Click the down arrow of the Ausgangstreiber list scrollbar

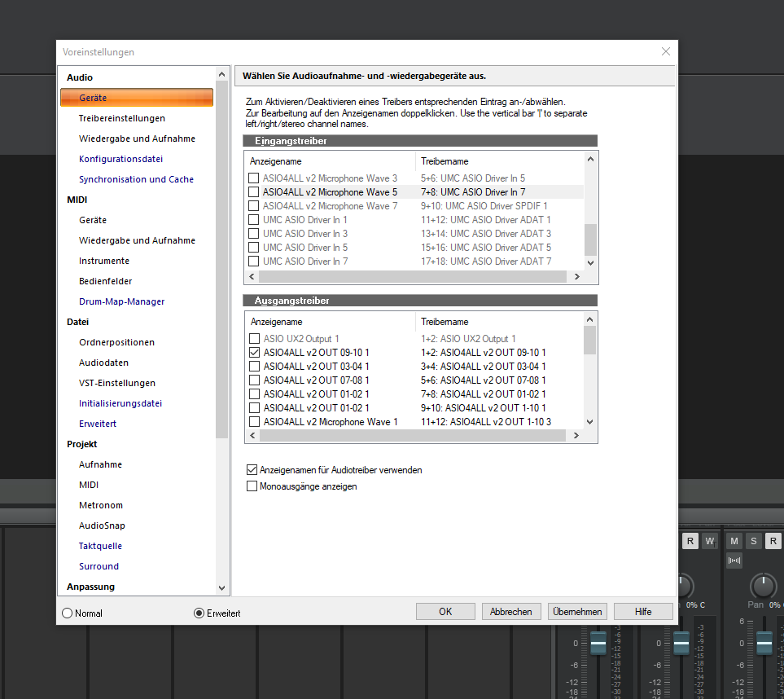click(590, 422)
